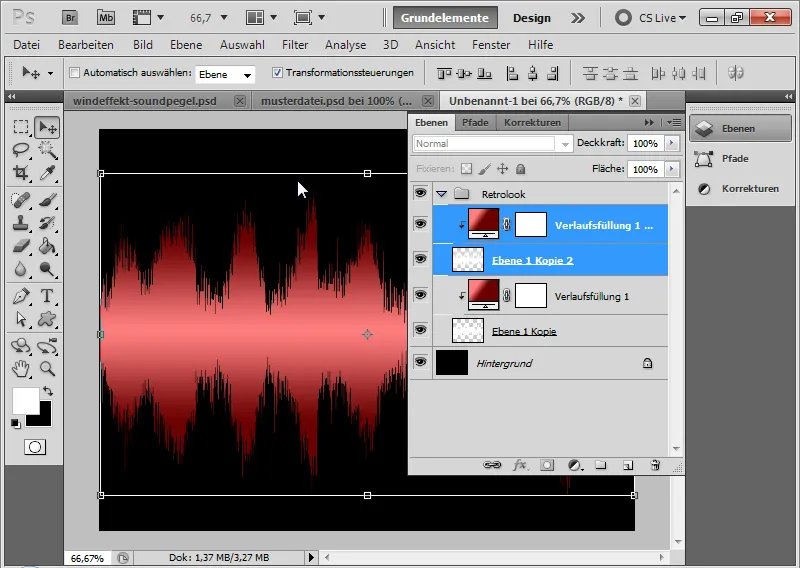Select the Crop tool
800x568 pixels.
tap(21, 172)
